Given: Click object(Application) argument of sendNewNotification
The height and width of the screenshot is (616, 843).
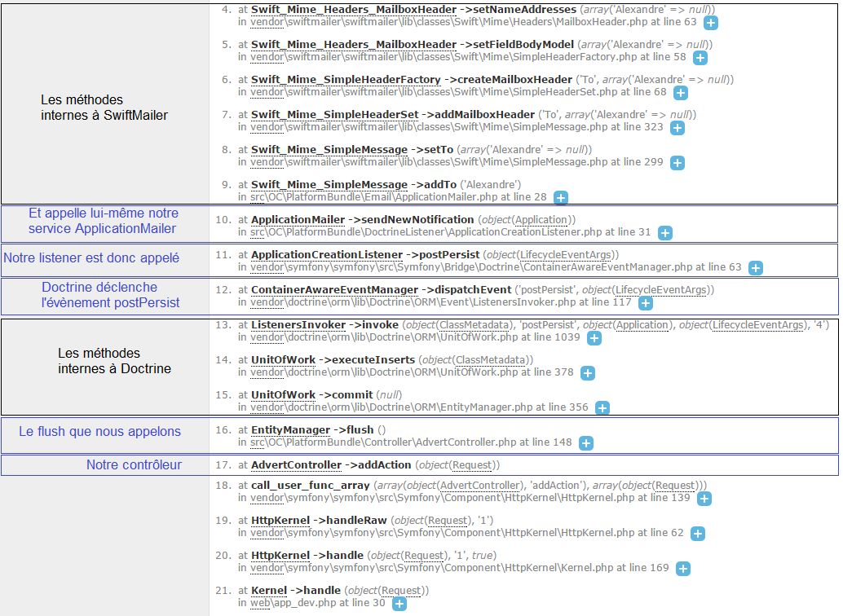Looking at the screenshot, I should tap(527, 220).
